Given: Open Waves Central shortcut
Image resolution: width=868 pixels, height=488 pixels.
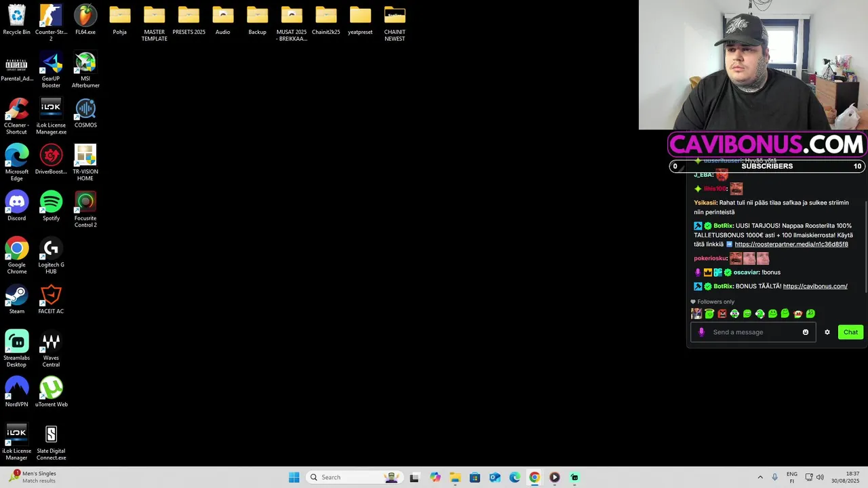Looking at the screenshot, I should (51, 349).
